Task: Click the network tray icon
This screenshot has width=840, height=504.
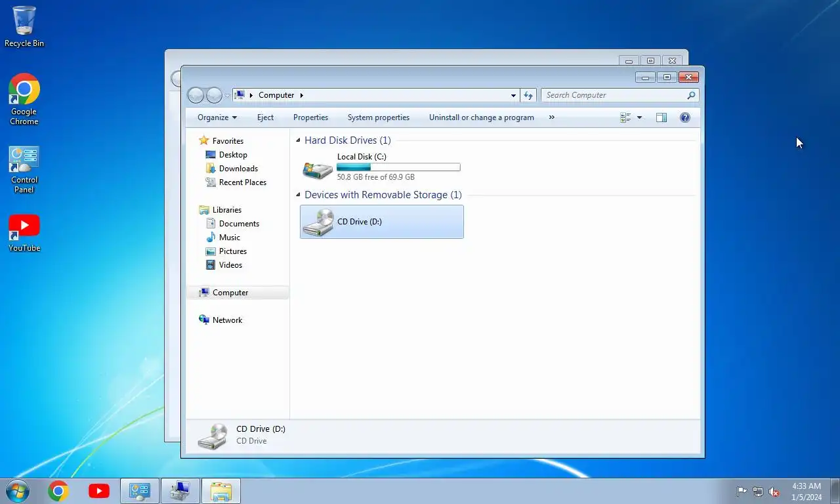Action: (758, 492)
